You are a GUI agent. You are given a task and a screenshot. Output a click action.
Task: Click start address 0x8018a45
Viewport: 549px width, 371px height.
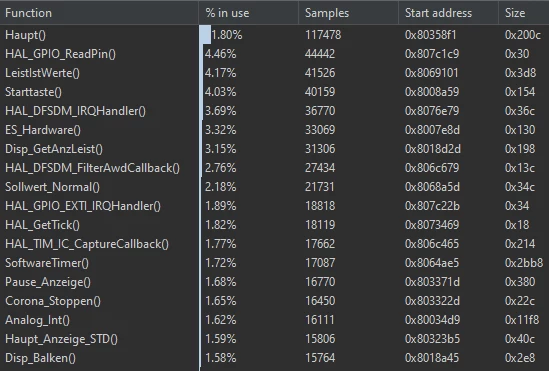432,358
